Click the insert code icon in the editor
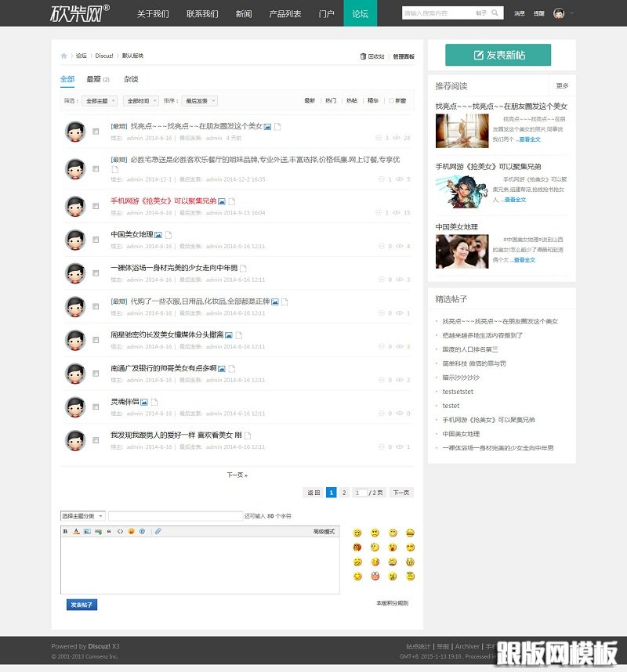 click(119, 532)
